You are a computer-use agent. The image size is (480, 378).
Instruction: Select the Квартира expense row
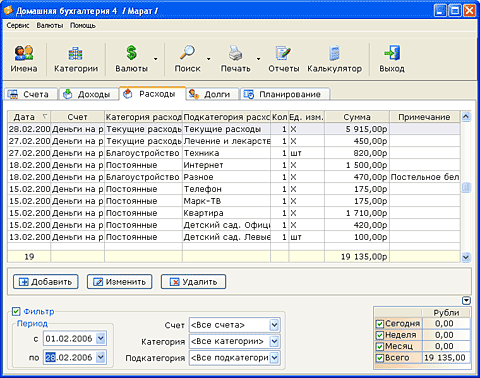click(234, 213)
